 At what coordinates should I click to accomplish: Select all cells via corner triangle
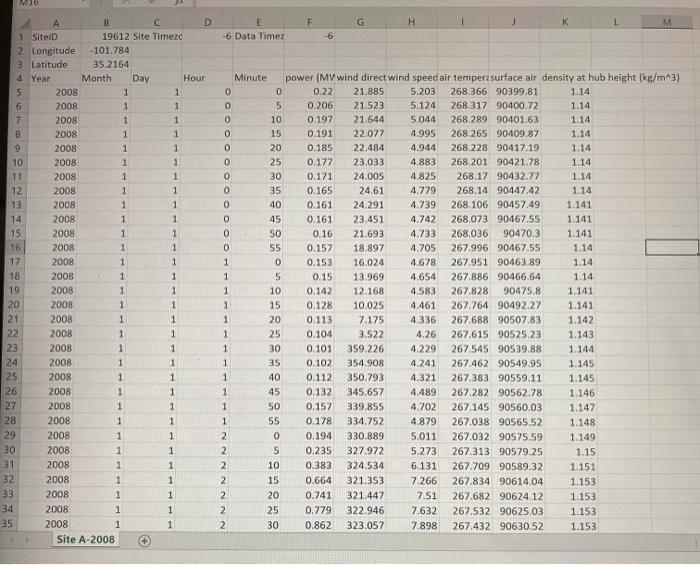coord(24,23)
